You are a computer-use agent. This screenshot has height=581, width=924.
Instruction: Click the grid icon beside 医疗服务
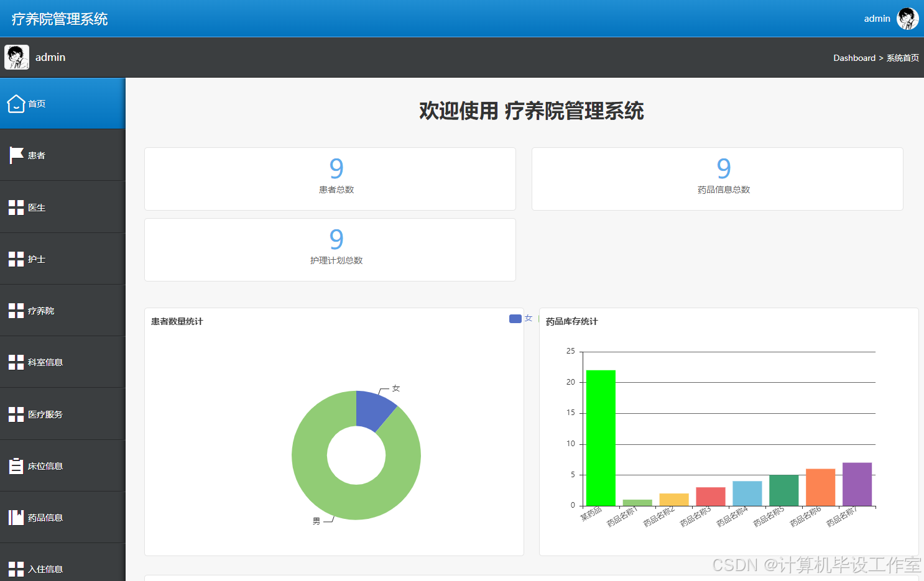(16, 414)
